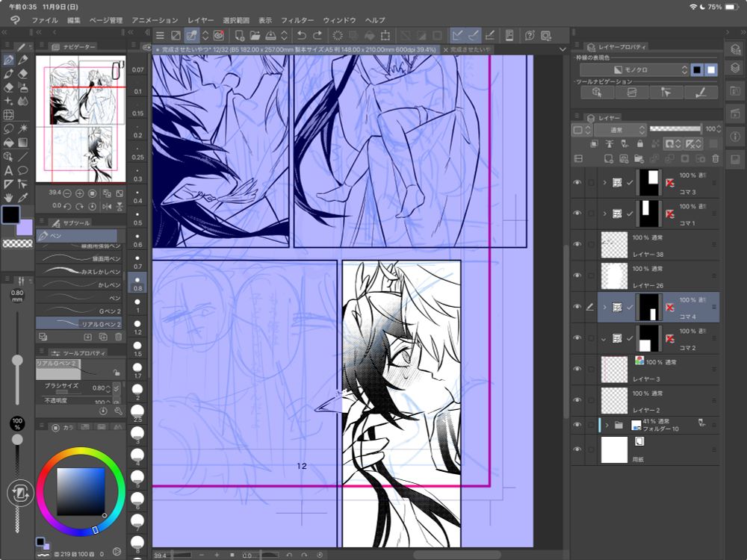
Task: Select the Eyedropper tool
Action: pyautogui.click(x=22, y=197)
